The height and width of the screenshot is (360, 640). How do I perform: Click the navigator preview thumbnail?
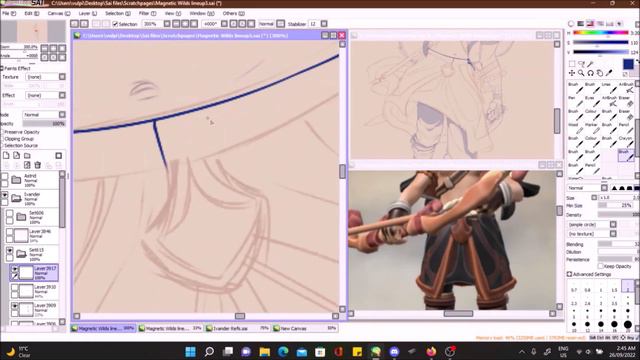pyautogui.click(x=33, y=31)
